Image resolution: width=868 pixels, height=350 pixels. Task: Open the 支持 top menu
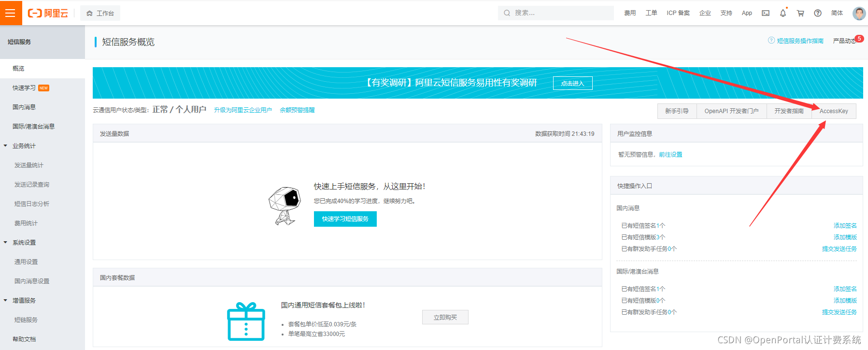tap(726, 13)
